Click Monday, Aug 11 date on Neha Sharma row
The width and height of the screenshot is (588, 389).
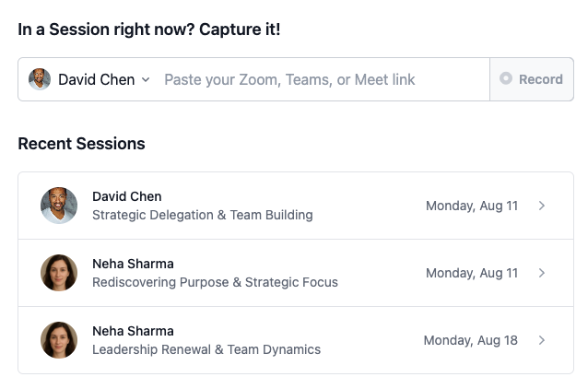coord(472,273)
